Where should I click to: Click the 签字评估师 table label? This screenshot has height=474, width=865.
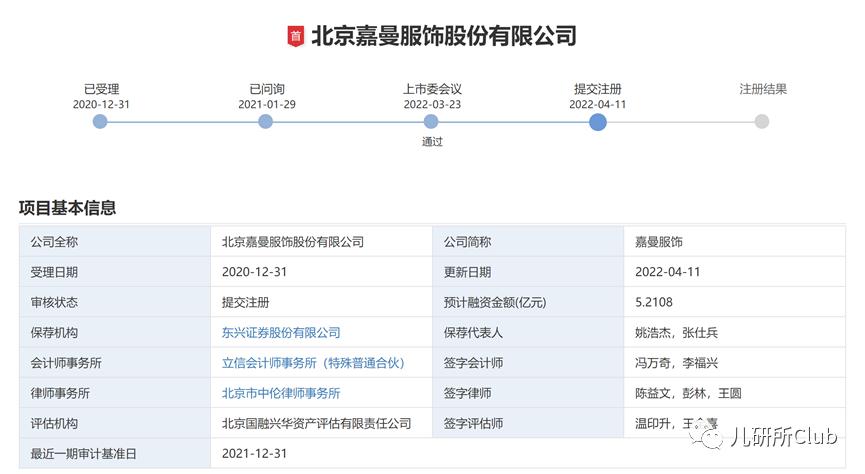pos(473,424)
